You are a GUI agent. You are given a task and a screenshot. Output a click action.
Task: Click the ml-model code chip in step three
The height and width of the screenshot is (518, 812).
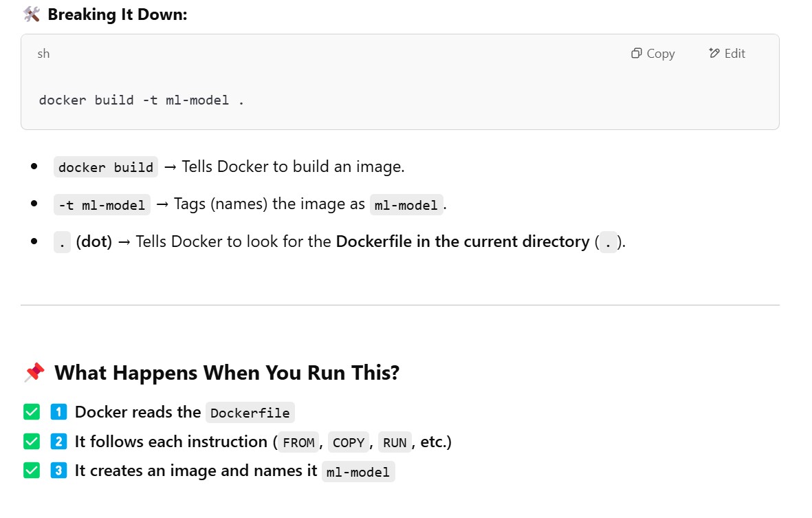[358, 472]
